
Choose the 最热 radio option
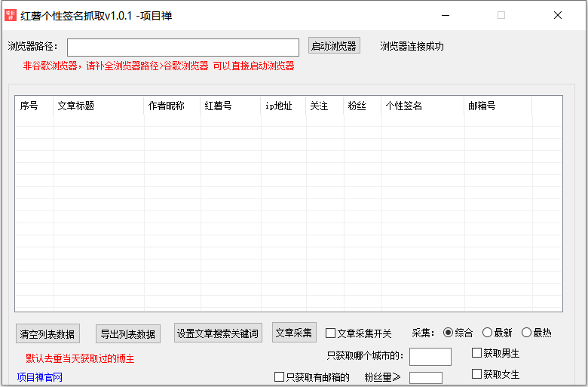[527, 333]
